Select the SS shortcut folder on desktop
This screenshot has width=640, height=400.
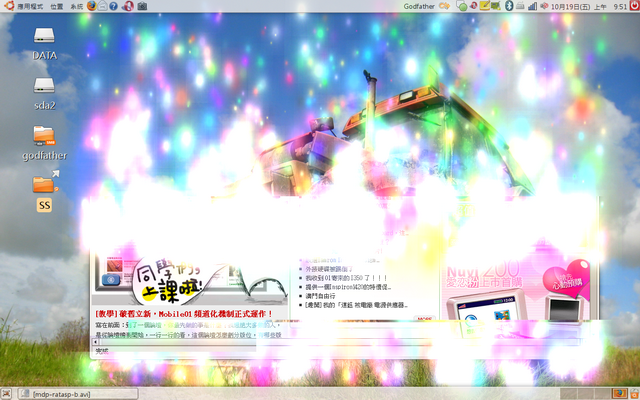pos(45,191)
